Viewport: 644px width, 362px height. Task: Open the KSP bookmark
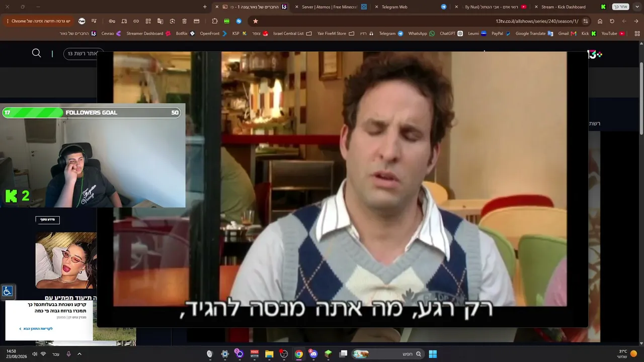(x=239, y=34)
